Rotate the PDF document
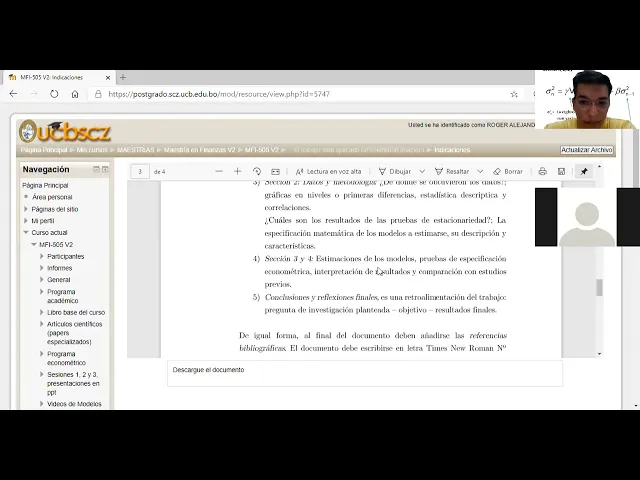The height and width of the screenshot is (480, 640). pos(257,171)
